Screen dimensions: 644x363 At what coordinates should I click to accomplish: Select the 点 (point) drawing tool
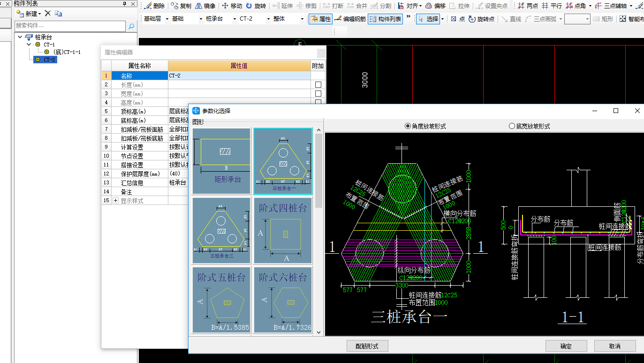coord(458,19)
